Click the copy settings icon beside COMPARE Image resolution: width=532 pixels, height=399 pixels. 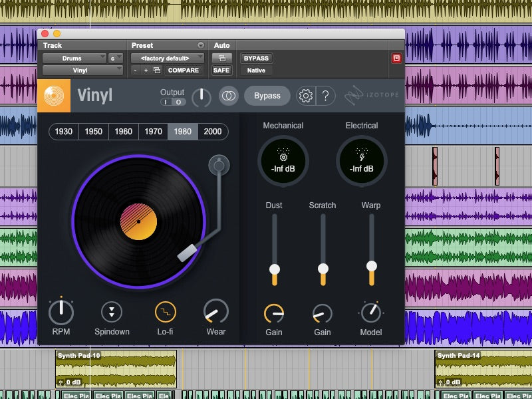[157, 70]
